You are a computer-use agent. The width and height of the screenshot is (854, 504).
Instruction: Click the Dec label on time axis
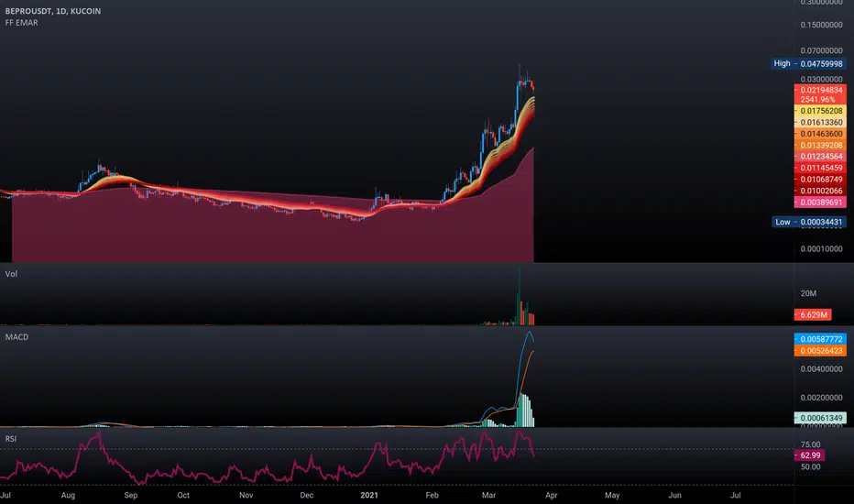pyautogui.click(x=307, y=495)
